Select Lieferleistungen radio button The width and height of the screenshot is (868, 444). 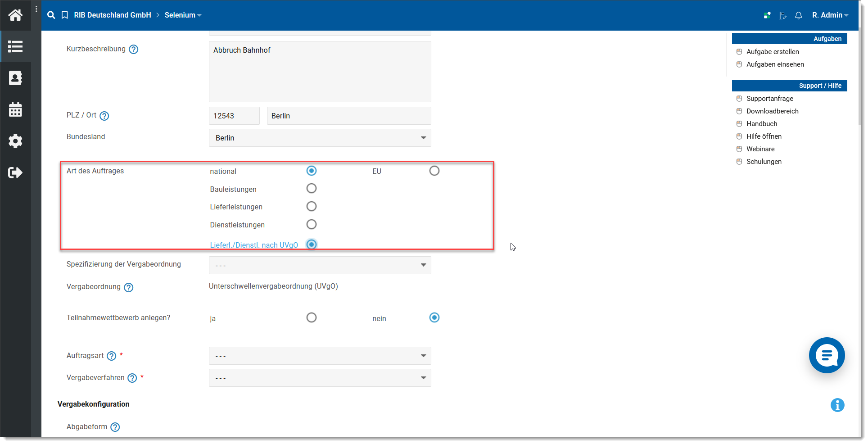point(312,206)
